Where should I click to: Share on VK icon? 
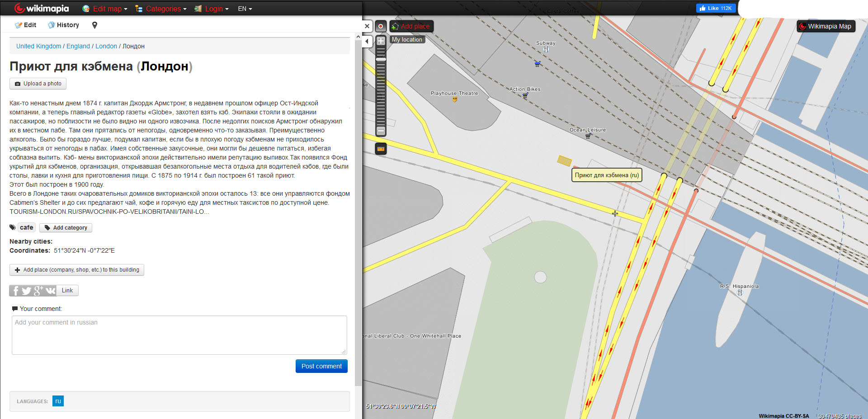click(x=51, y=291)
